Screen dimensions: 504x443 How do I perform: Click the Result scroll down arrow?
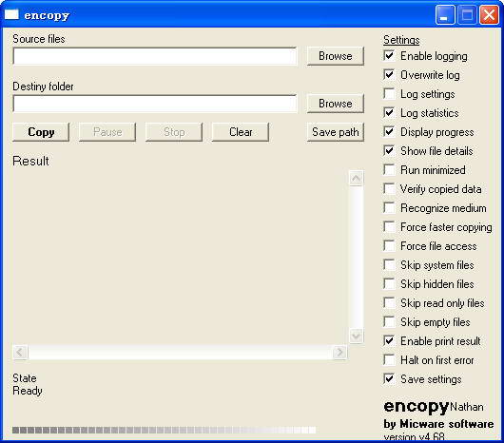[357, 337]
